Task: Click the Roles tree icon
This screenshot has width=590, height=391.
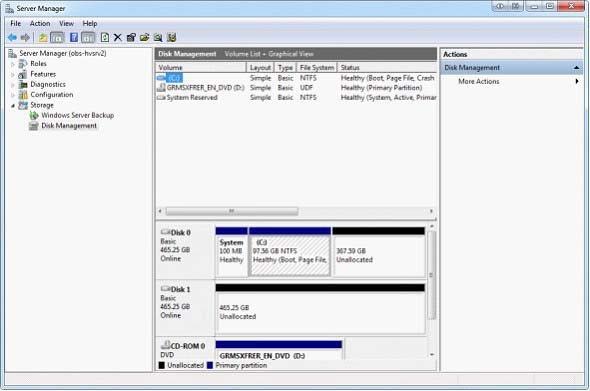Action: pyautogui.click(x=23, y=64)
